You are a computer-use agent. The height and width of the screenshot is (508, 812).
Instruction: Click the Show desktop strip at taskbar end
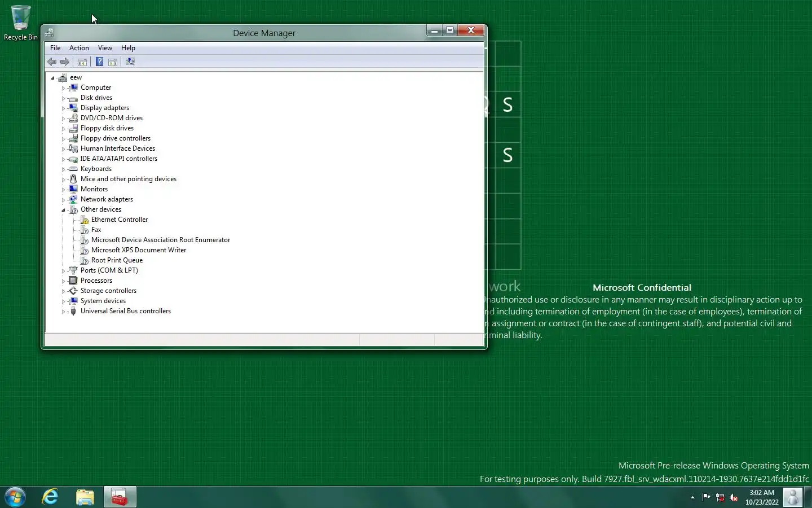tap(807, 497)
